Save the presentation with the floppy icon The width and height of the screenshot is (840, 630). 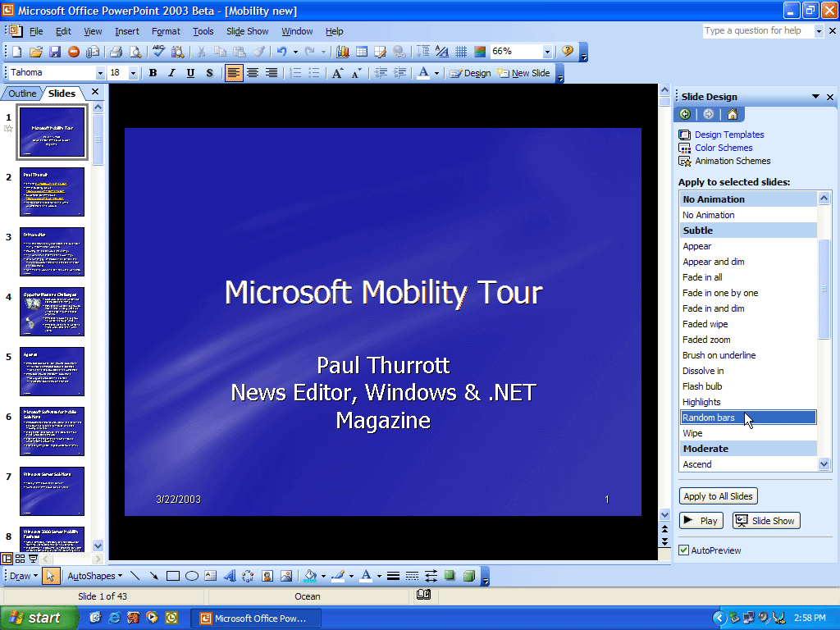click(55, 52)
